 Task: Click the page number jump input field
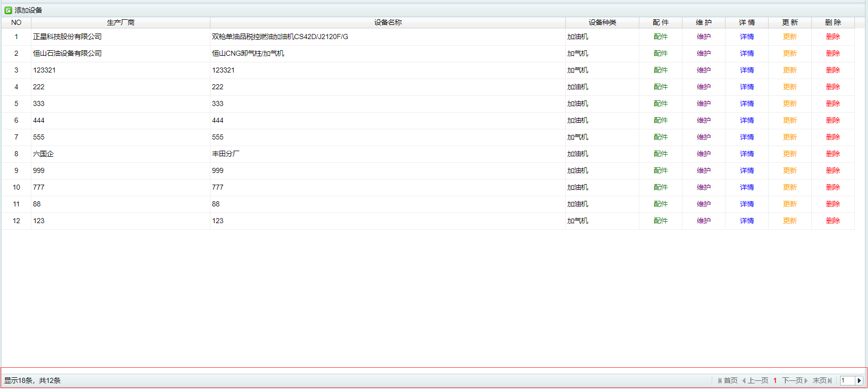pyautogui.click(x=847, y=380)
